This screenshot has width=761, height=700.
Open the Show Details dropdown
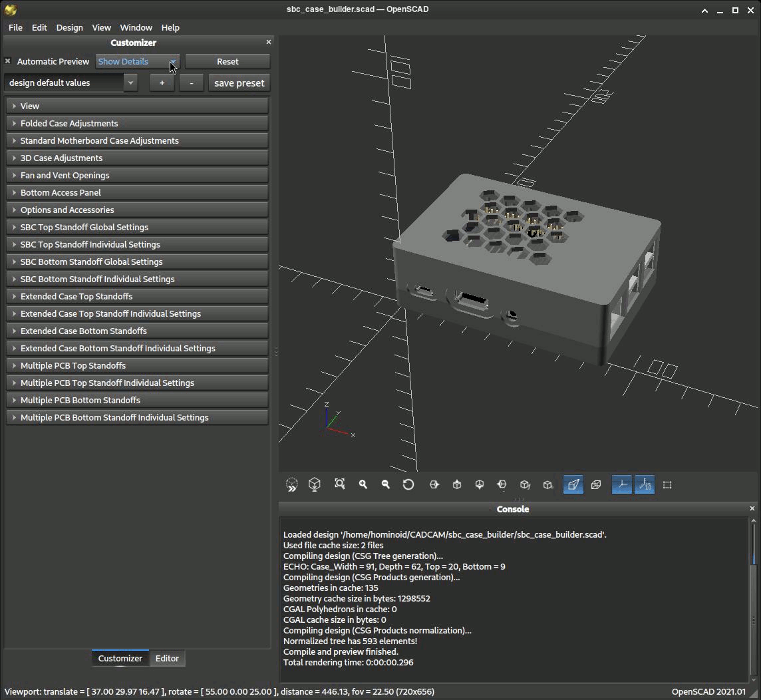pos(137,61)
